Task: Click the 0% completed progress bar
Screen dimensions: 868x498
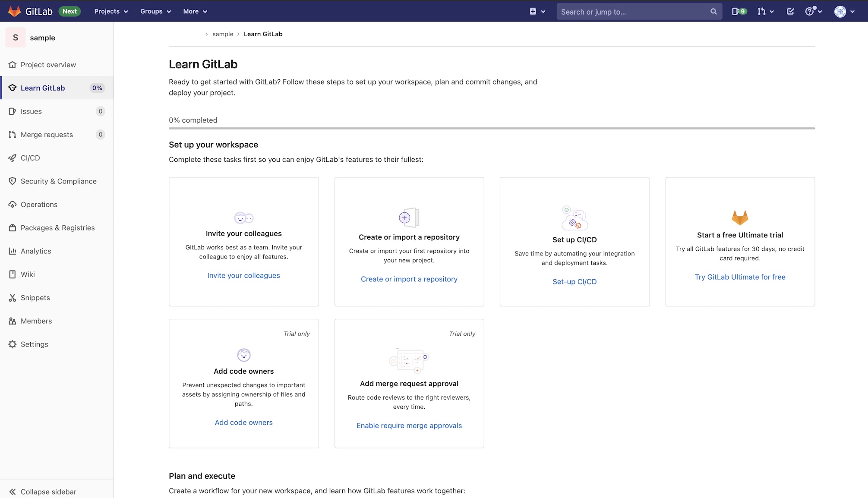Action: (492, 129)
